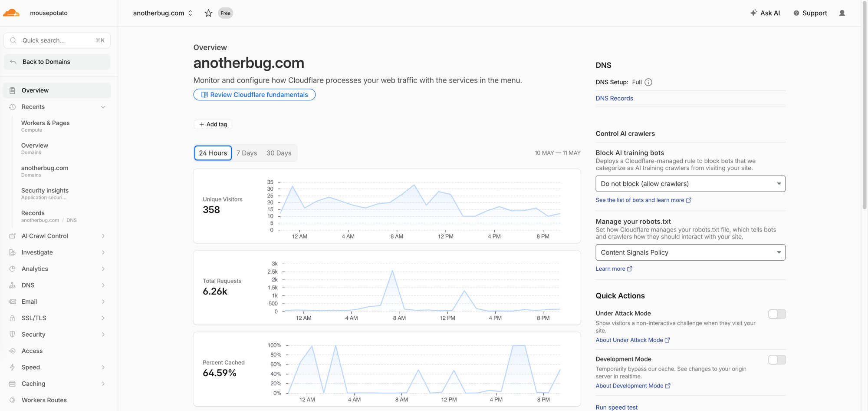Expand the AI Crawl Control chevron
Viewport: 868px width, 411px height.
point(103,236)
